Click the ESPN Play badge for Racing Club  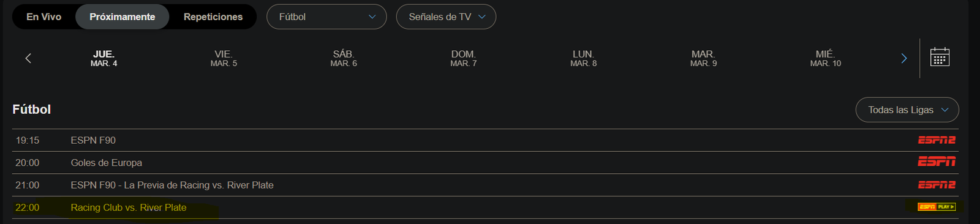point(937,207)
